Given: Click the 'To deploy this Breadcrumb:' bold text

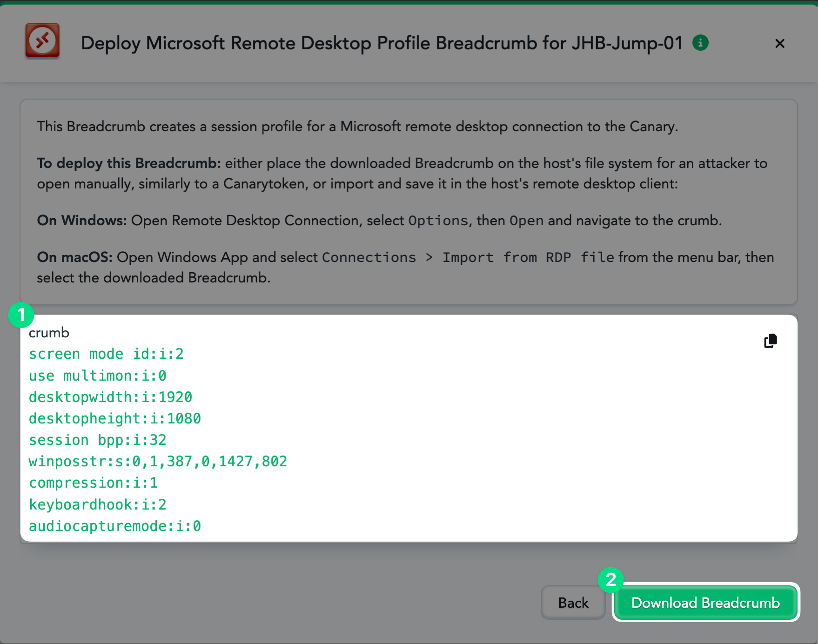Looking at the screenshot, I should click(129, 163).
